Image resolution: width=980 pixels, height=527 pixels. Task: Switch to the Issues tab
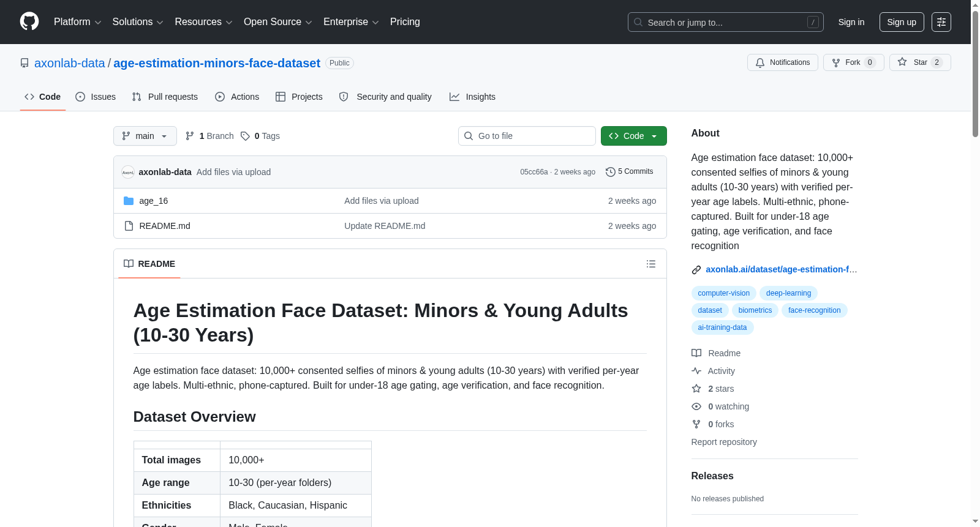(x=96, y=97)
